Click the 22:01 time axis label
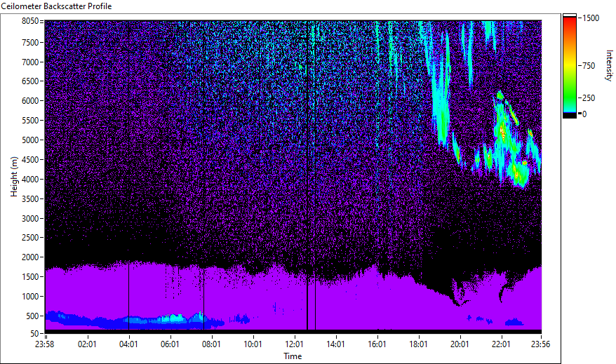Viewport: 616px width, 364px height. click(x=501, y=344)
